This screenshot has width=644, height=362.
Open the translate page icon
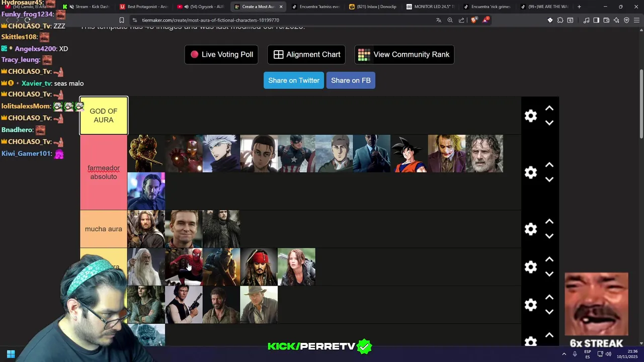tap(438, 20)
